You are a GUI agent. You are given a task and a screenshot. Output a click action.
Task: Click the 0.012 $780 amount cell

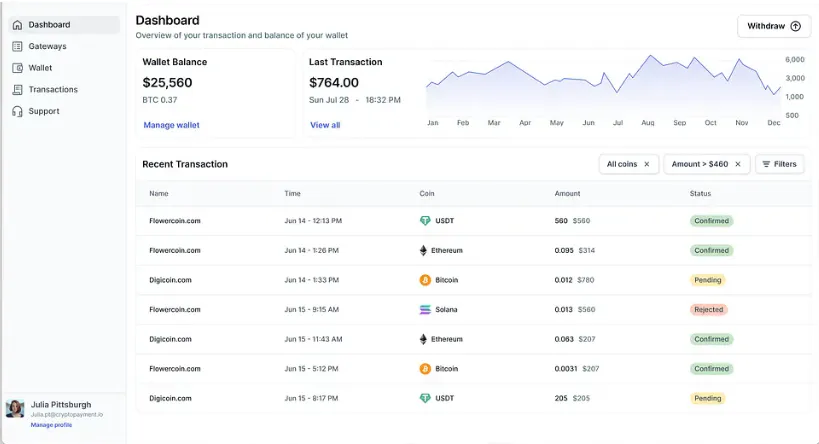[575, 280]
